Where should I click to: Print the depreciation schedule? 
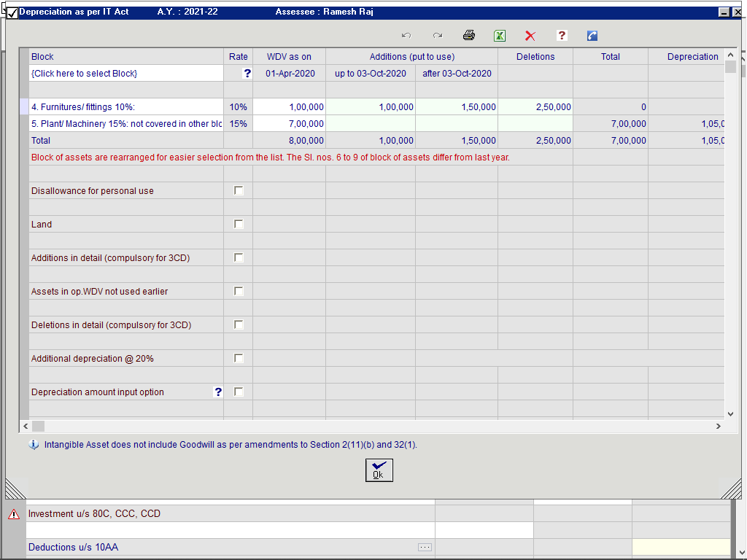tap(469, 36)
